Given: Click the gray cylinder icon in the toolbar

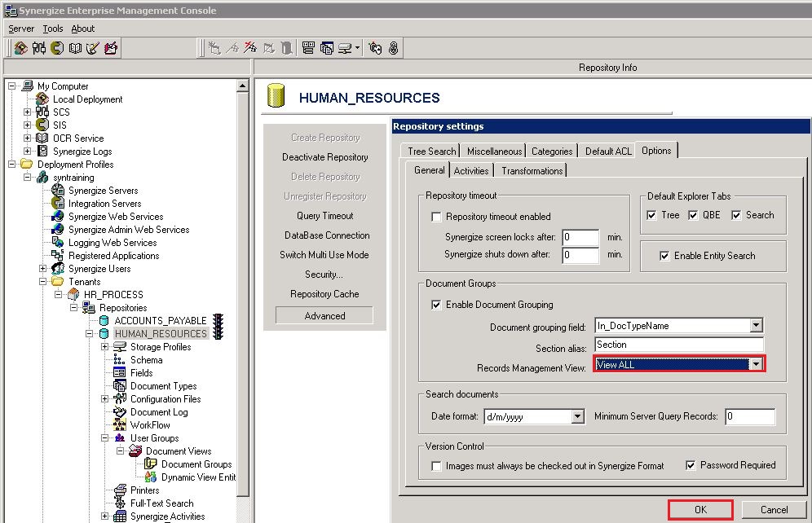Looking at the screenshot, I should coord(286,48).
